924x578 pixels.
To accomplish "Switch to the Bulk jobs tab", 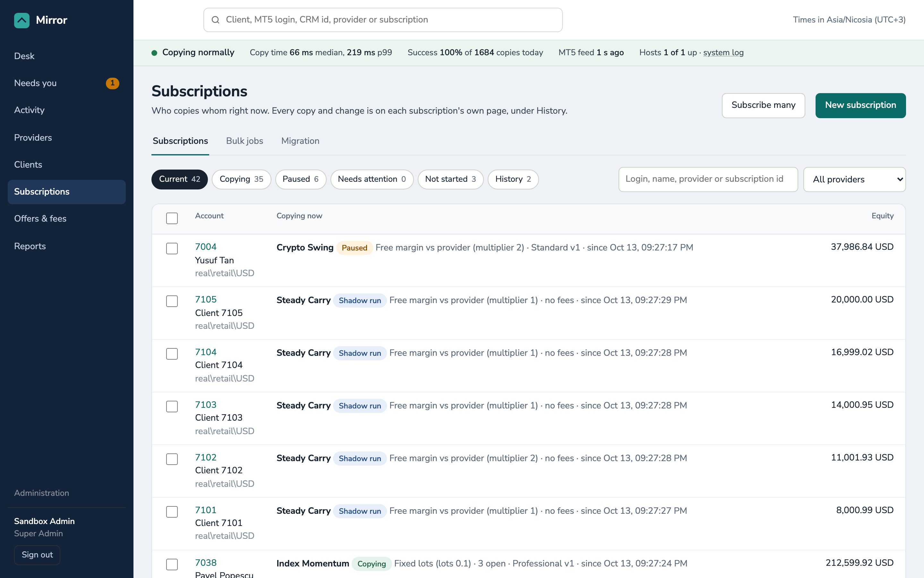I will point(245,141).
